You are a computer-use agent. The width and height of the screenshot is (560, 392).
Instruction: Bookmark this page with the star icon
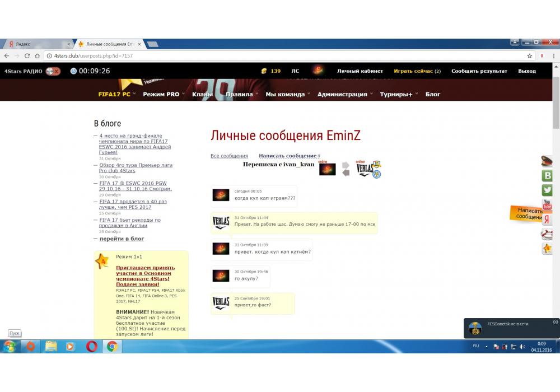tap(529, 56)
